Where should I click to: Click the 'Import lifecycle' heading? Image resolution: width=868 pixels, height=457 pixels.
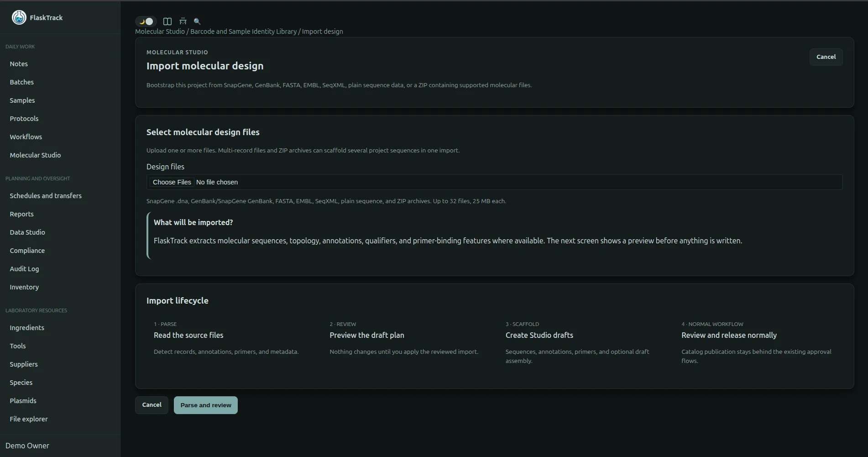178,300
